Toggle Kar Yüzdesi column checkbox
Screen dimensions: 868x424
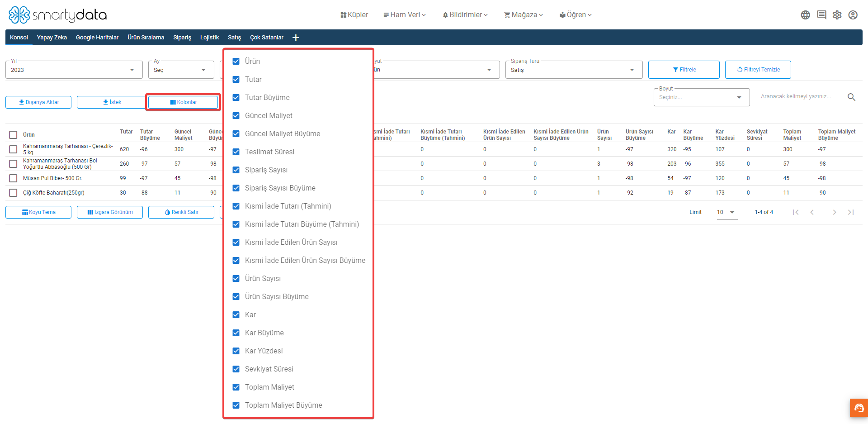[236, 351]
